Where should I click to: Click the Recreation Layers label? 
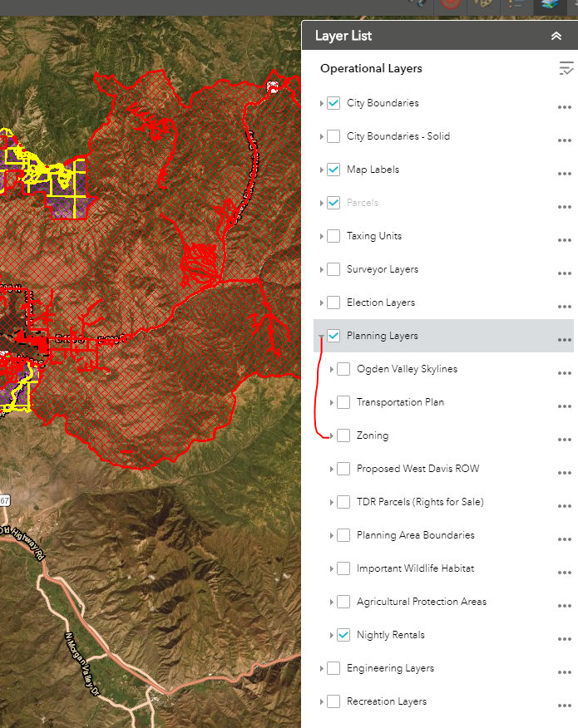(386, 701)
